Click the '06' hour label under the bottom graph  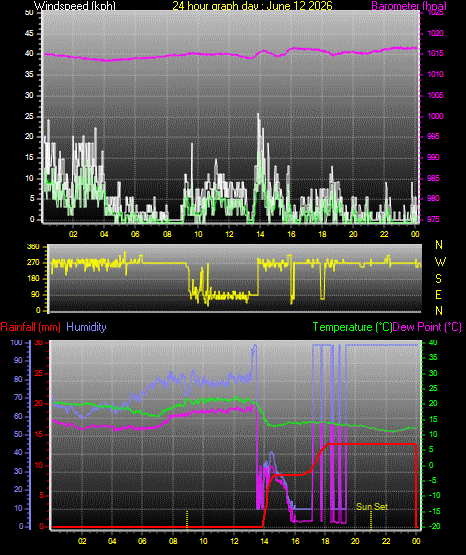point(142,541)
